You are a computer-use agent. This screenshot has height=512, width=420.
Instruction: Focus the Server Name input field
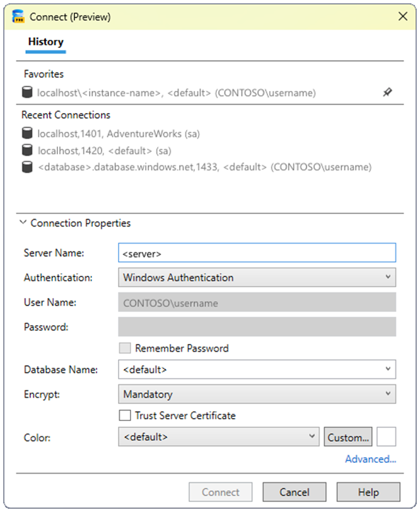click(x=257, y=253)
